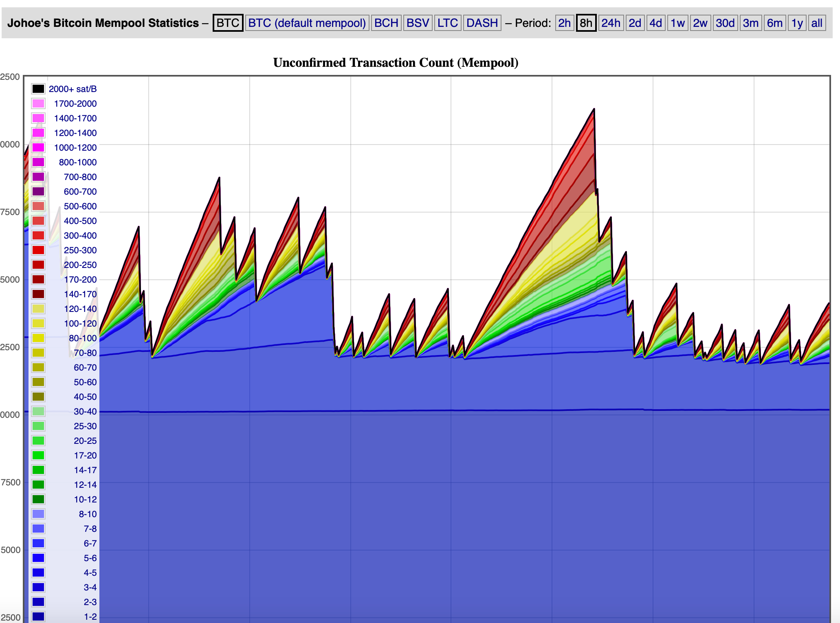
Task: Toggle the 8-10 lavender legend swatch
Action: pos(38,514)
